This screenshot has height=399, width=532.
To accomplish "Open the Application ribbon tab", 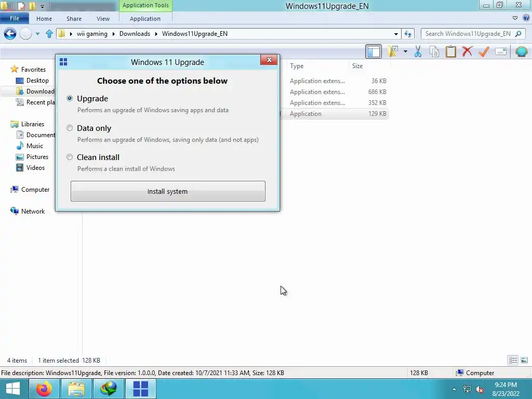I will [x=145, y=19].
